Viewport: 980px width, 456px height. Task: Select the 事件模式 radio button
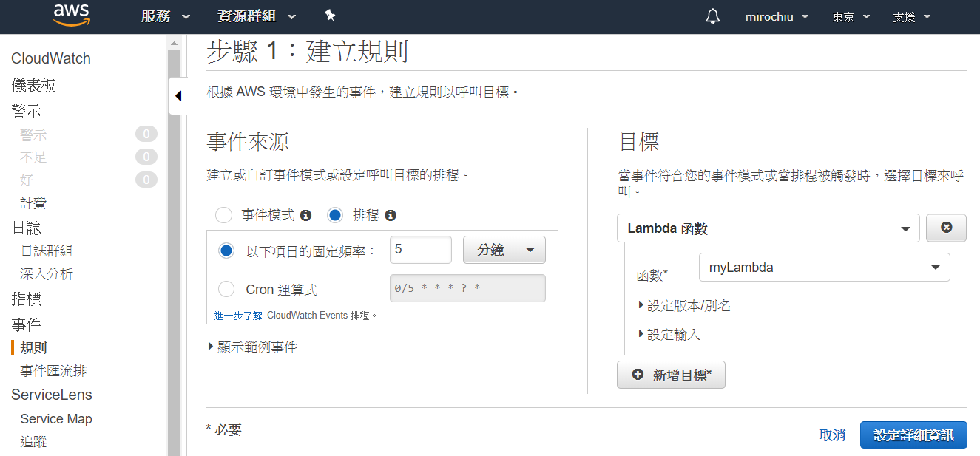point(223,216)
